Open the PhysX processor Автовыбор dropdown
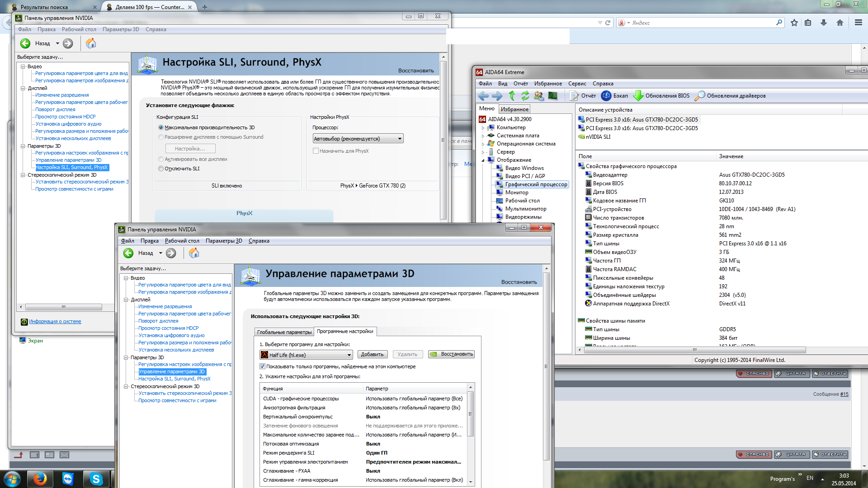 (x=358, y=139)
